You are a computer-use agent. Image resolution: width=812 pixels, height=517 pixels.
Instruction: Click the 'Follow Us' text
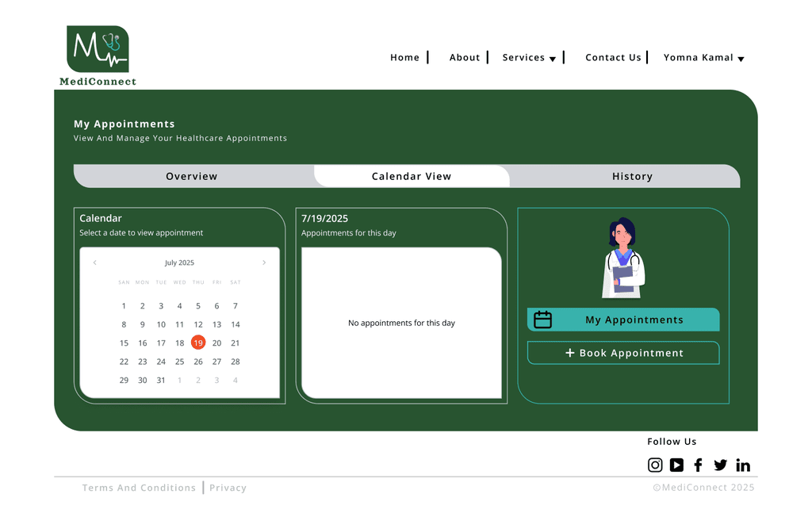[x=672, y=442]
